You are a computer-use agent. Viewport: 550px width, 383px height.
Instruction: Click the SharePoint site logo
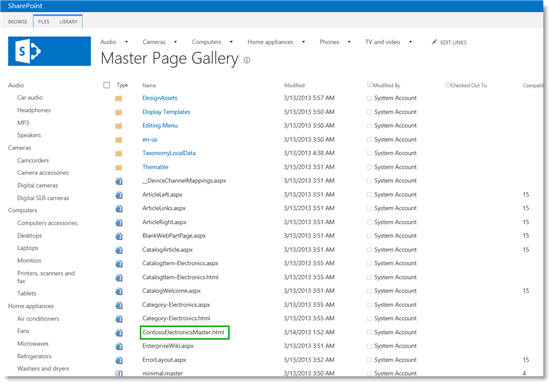49,51
